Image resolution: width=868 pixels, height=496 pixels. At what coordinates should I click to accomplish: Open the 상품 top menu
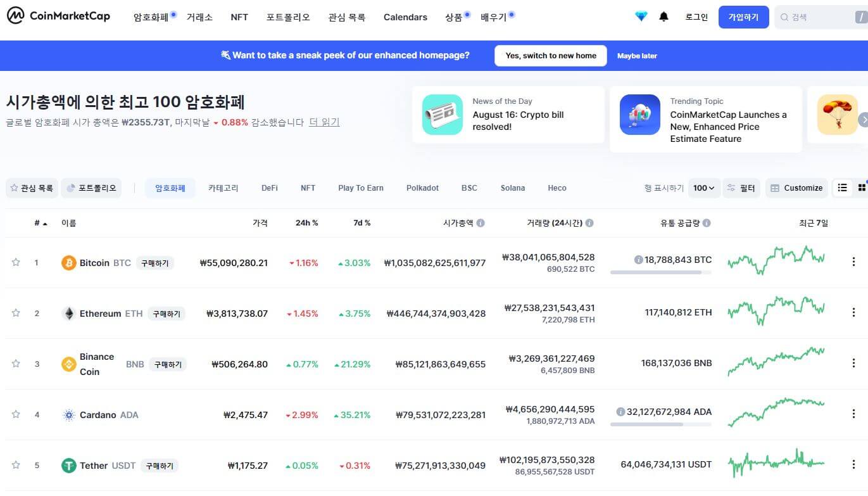[454, 17]
